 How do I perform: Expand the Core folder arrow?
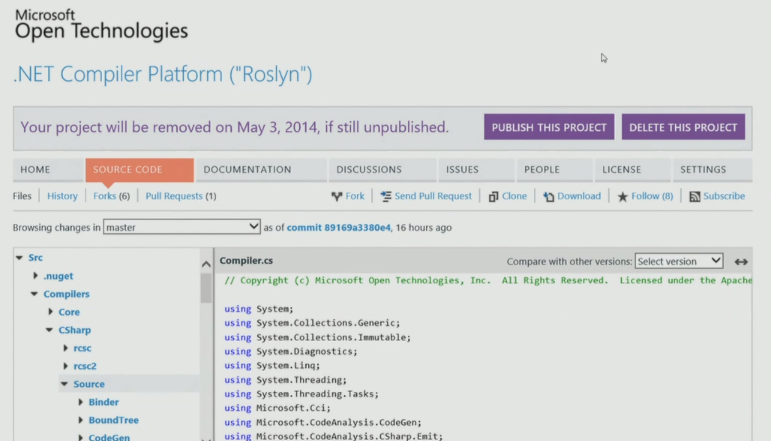click(50, 312)
